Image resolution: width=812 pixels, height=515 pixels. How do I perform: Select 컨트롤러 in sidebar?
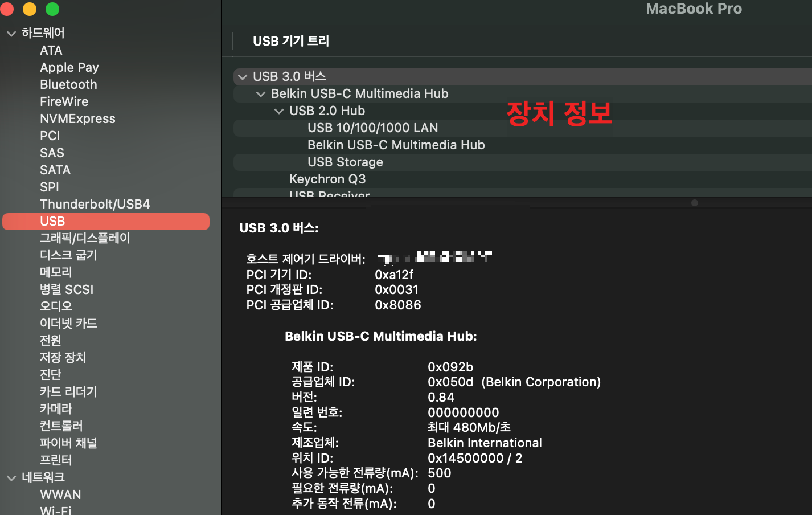[61, 426]
